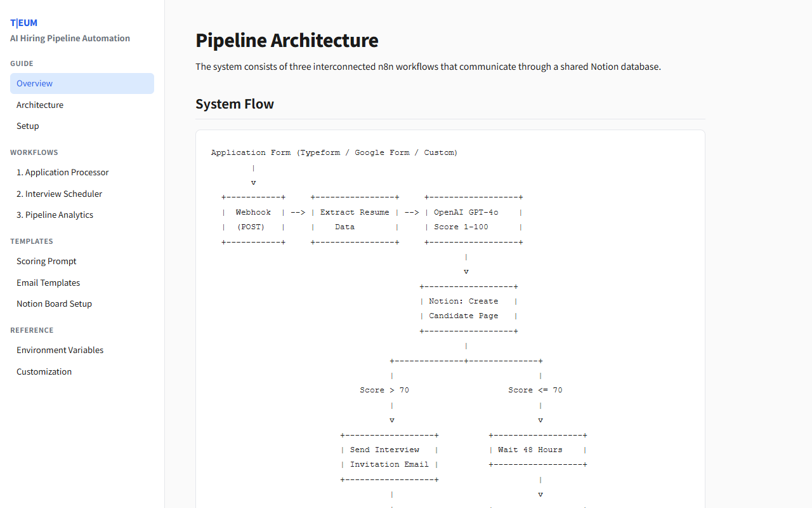View the "Environment Variables" reference

click(x=60, y=350)
